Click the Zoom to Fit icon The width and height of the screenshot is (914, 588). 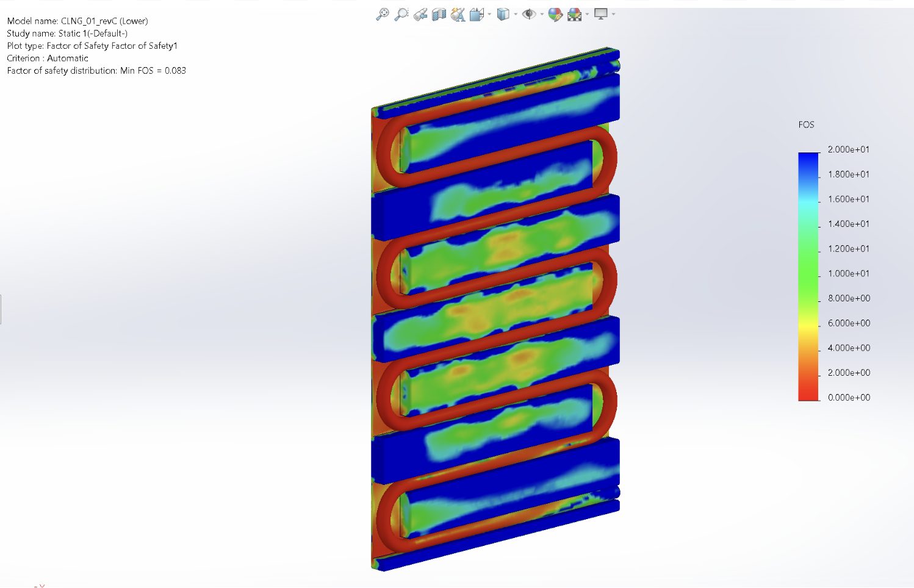(383, 14)
